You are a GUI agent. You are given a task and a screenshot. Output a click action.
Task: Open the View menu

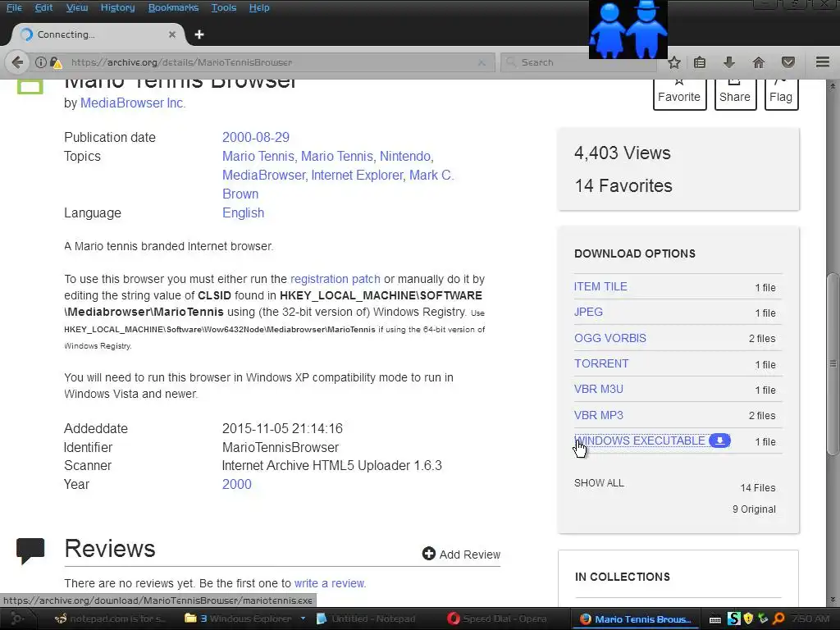point(76,7)
